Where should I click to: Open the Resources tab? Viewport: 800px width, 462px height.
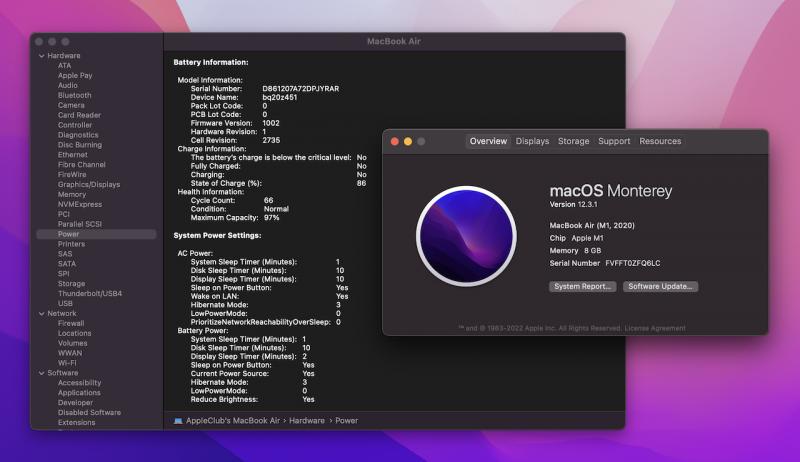click(x=660, y=141)
